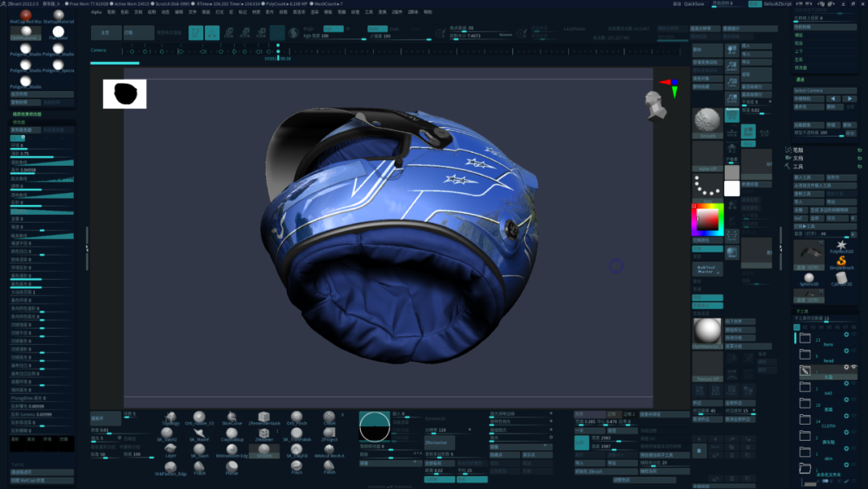Click QuickSave in the top bar
Screen dimensions: 868x489
(694, 4)
